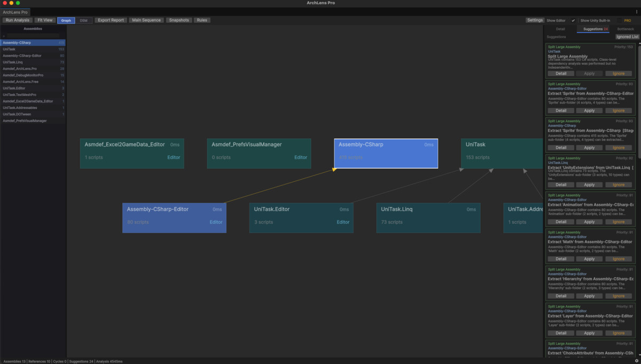Open Snapshots from the toolbar

(179, 20)
